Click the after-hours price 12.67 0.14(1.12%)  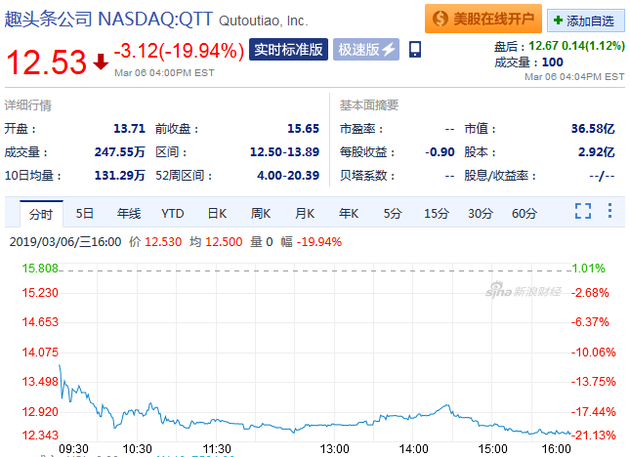pyautogui.click(x=576, y=46)
